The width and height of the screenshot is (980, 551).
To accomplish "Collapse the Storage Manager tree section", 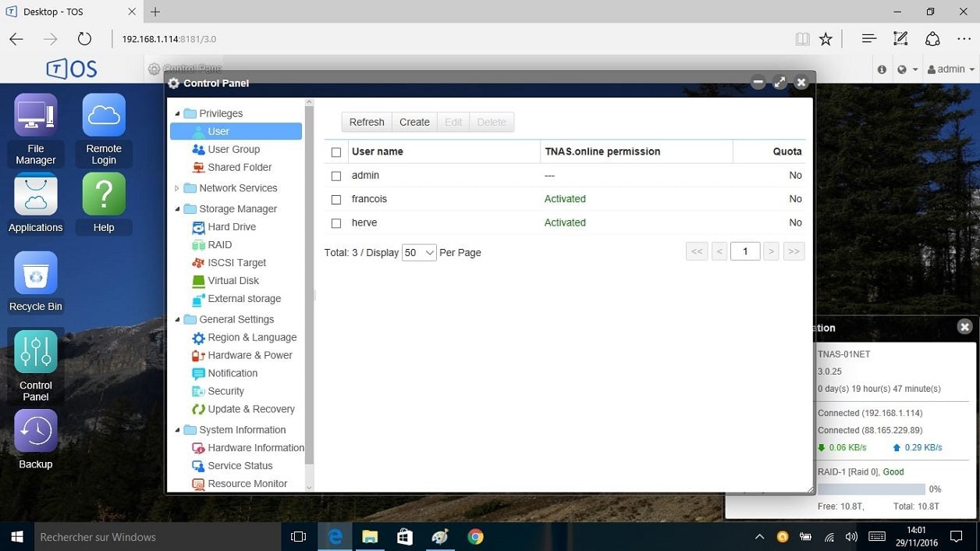I will coord(177,209).
